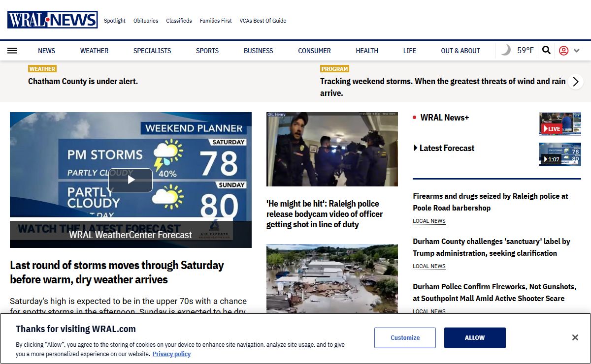This screenshot has width=591, height=364.
Task: Open the user account icon
Action: click(x=564, y=51)
